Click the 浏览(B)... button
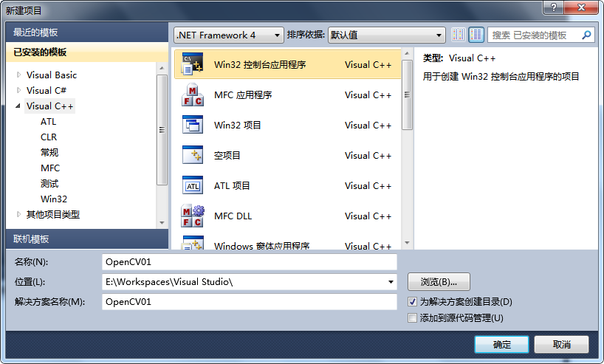 click(x=439, y=282)
